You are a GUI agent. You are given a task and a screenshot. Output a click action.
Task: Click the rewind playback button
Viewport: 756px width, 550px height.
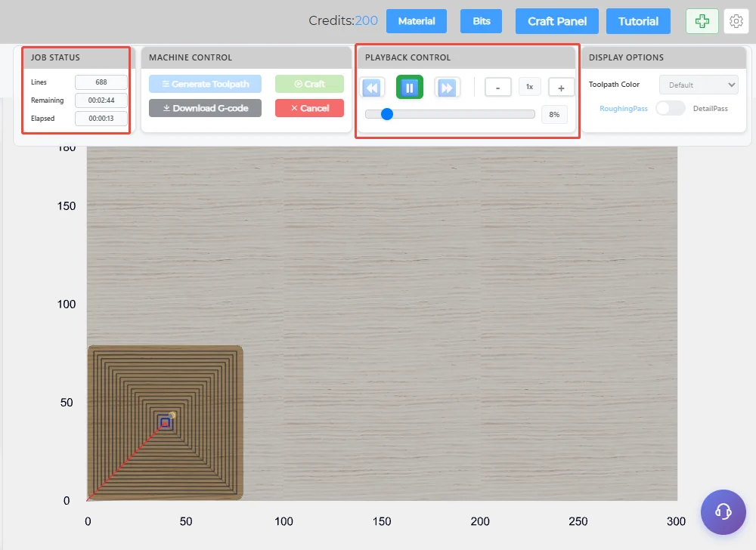click(372, 88)
